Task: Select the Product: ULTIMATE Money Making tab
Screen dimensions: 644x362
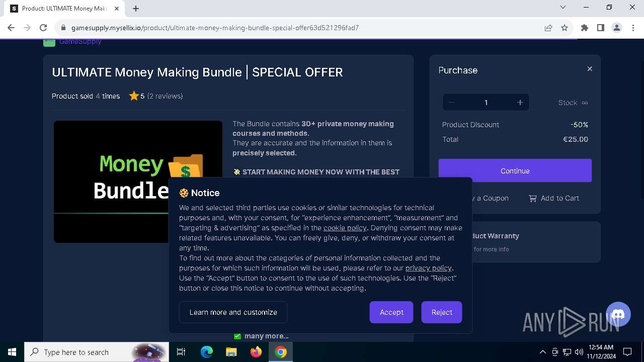Action: coord(64,9)
